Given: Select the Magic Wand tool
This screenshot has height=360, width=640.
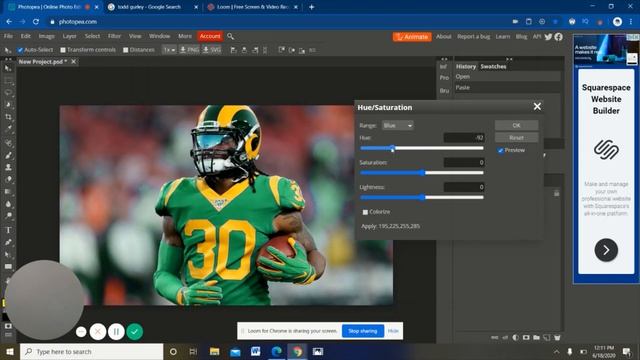Looking at the screenshot, I should coord(8,104).
